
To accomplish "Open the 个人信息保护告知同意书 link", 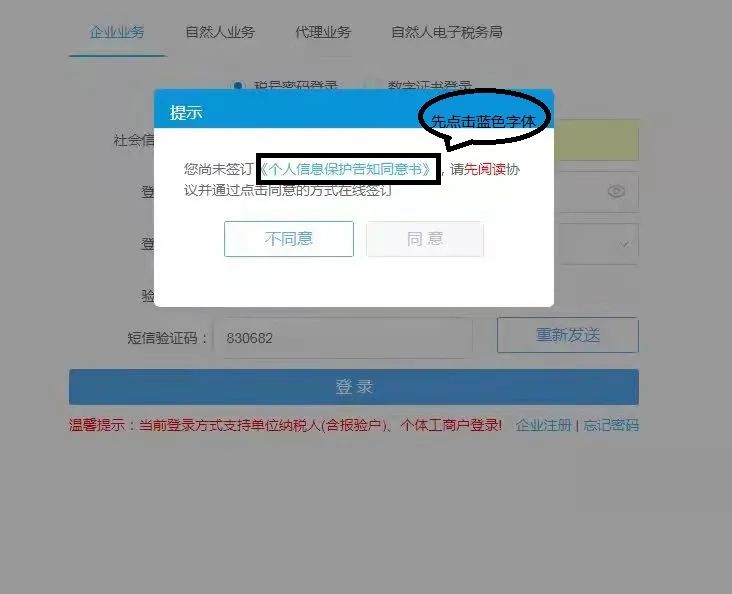I will (347, 169).
